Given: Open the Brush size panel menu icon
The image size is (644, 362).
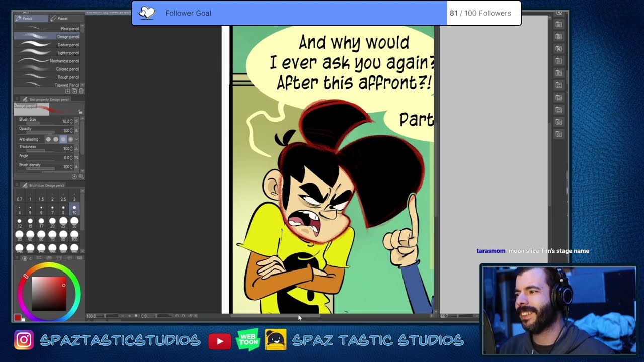Looking at the screenshot, I should (x=17, y=185).
